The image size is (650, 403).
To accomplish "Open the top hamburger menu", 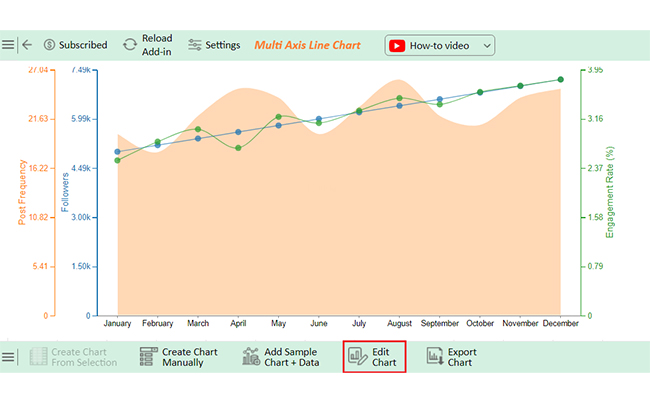I will pos(7,45).
